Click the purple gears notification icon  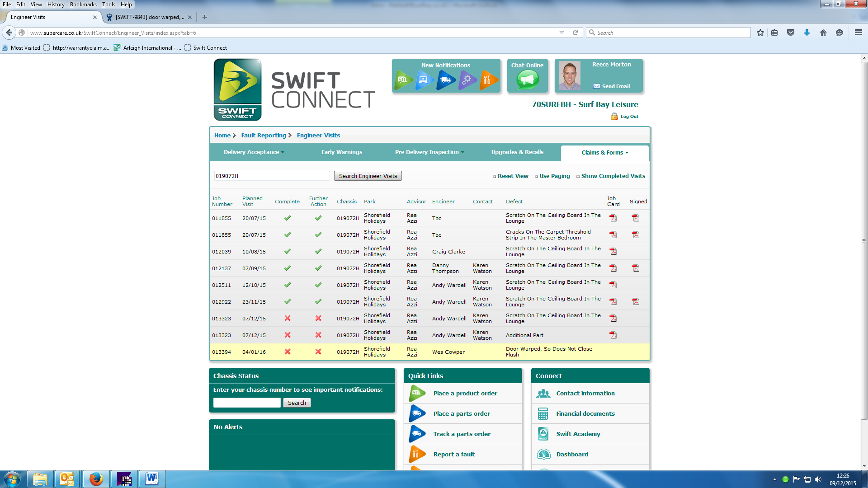coord(467,80)
